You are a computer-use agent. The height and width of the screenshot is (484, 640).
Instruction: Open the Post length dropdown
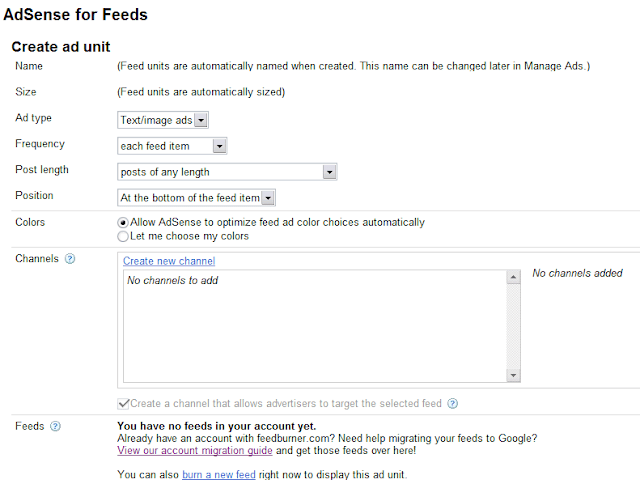227,172
